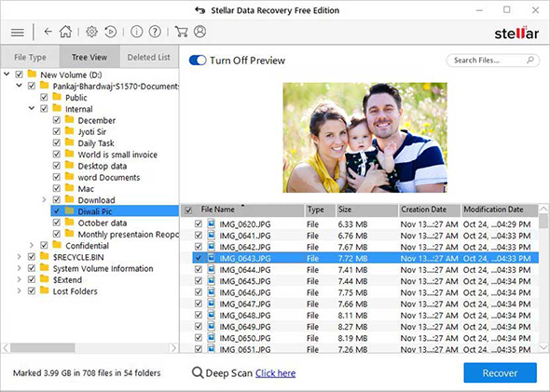Click the file list scroll-down arrow
This screenshot has width=550, height=392.
(x=543, y=347)
